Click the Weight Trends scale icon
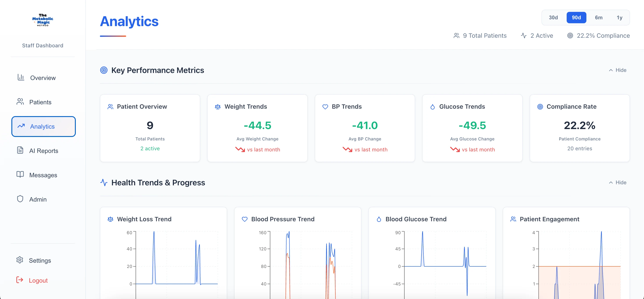 218,107
